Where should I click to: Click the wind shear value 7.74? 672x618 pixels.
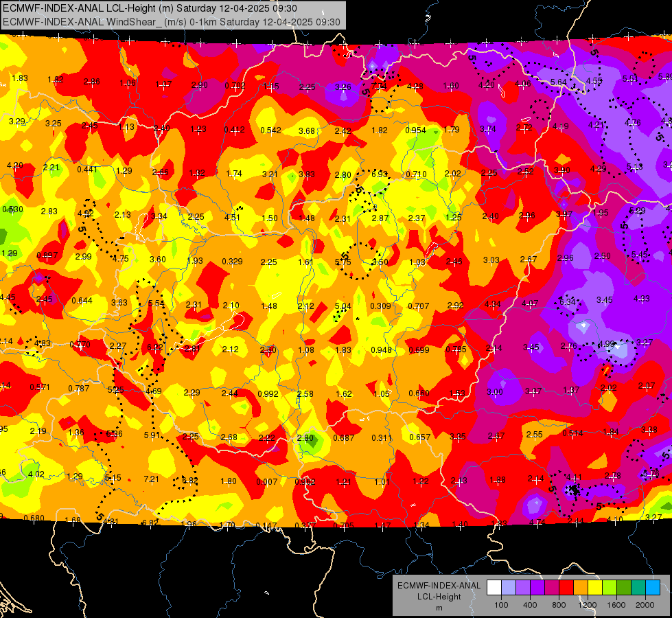point(379,87)
